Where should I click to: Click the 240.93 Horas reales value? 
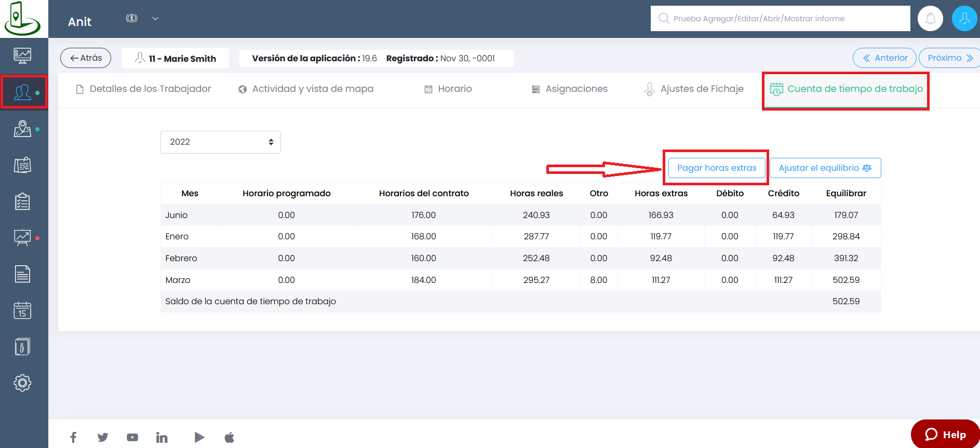coord(536,215)
